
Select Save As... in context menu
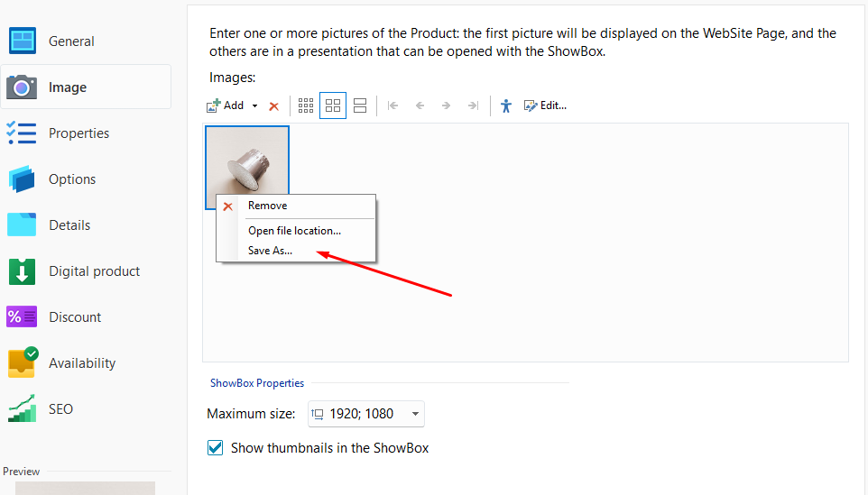[x=271, y=251]
